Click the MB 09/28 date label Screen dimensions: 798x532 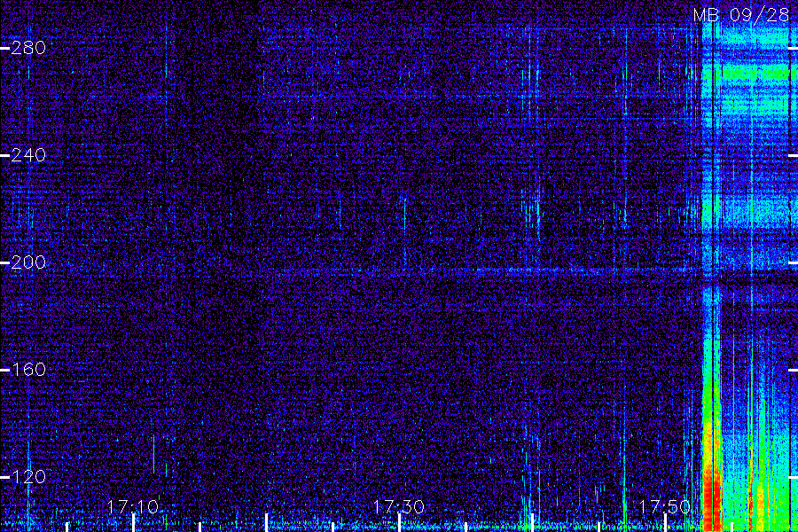(741, 15)
